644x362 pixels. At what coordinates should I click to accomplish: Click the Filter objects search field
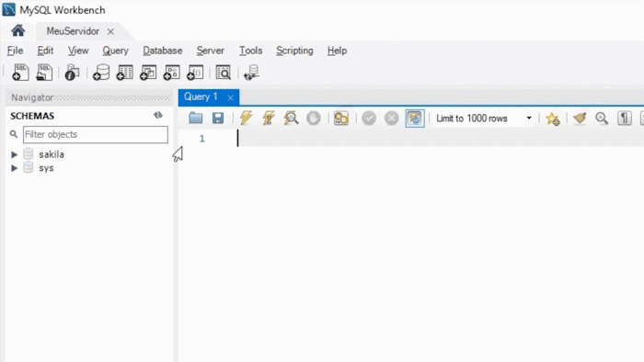pyautogui.click(x=96, y=134)
